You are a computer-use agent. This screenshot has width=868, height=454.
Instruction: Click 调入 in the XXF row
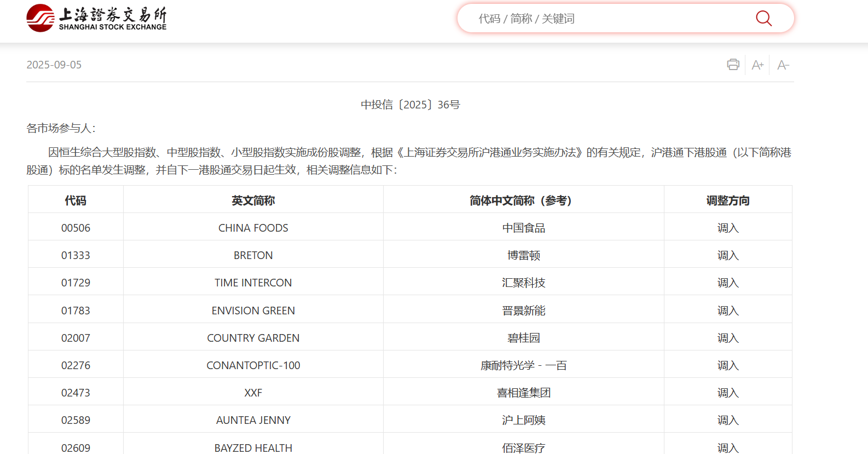point(728,393)
